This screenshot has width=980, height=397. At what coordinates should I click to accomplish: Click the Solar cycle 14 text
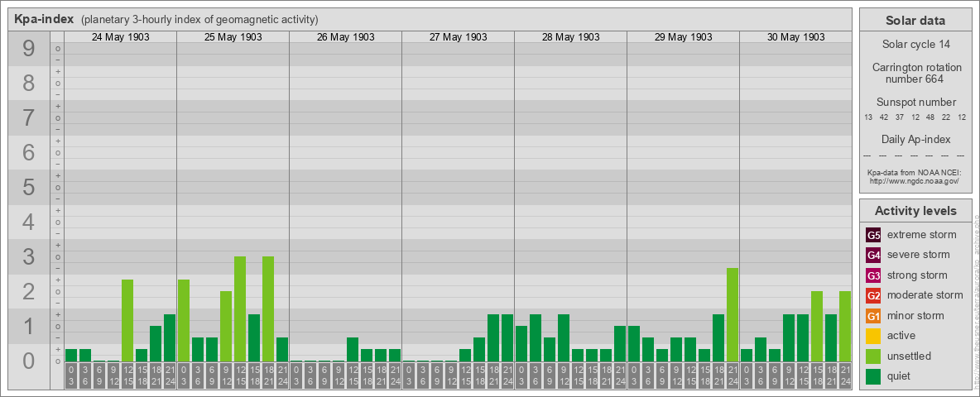click(915, 45)
